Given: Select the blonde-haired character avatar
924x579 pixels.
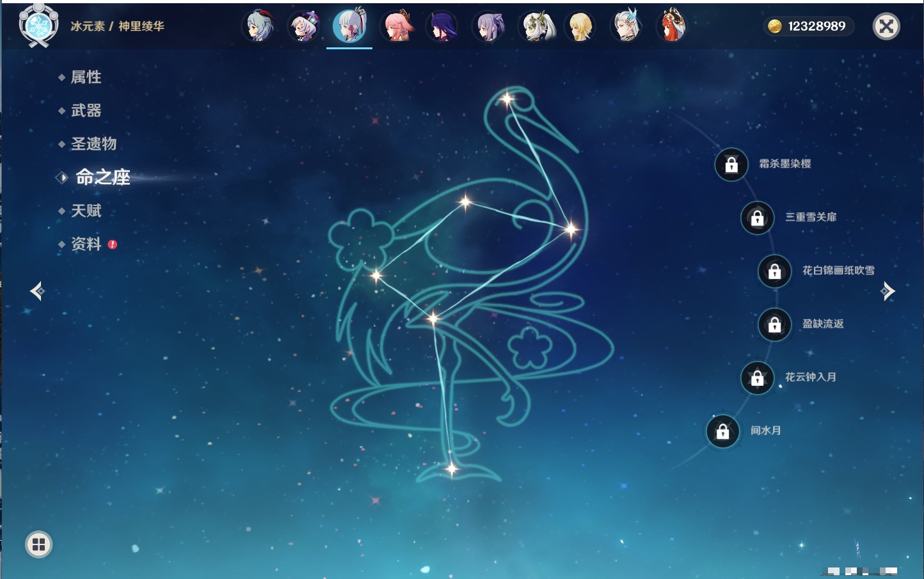Looking at the screenshot, I should [x=581, y=26].
